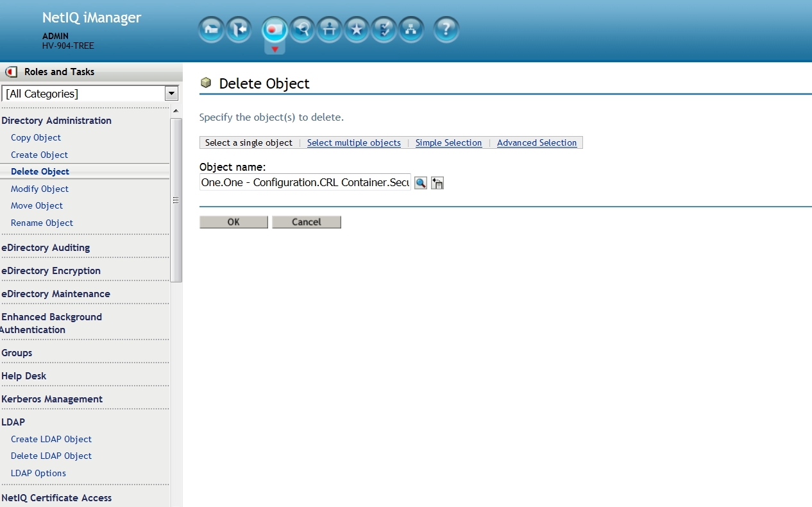812x507 pixels.
Task: Switch to Simple Selection tab
Action: pyautogui.click(x=448, y=142)
